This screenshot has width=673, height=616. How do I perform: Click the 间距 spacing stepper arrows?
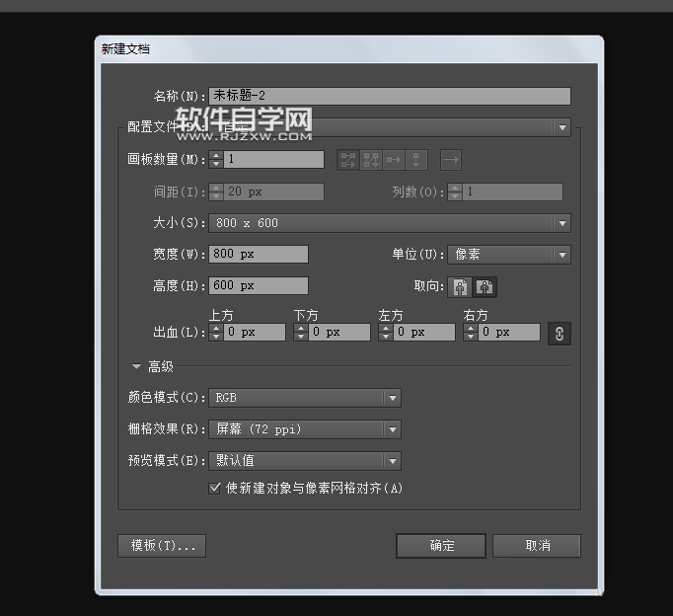(x=216, y=192)
